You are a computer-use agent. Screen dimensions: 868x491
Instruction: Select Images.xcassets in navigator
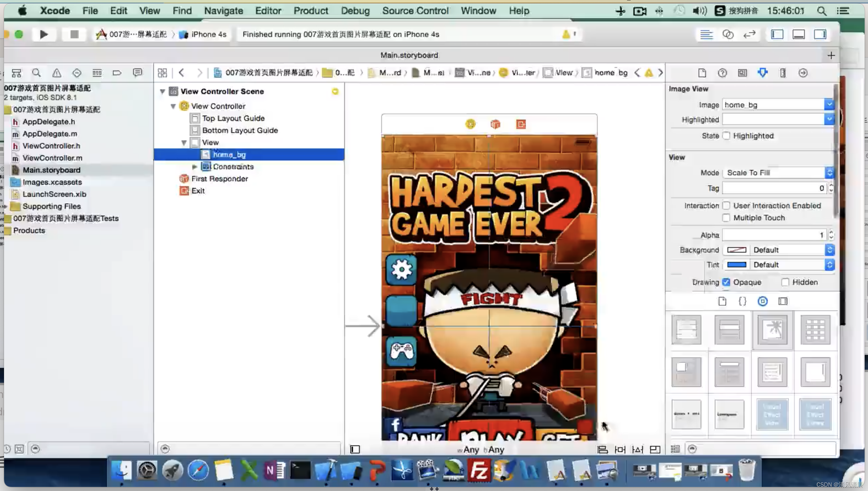pos(52,182)
